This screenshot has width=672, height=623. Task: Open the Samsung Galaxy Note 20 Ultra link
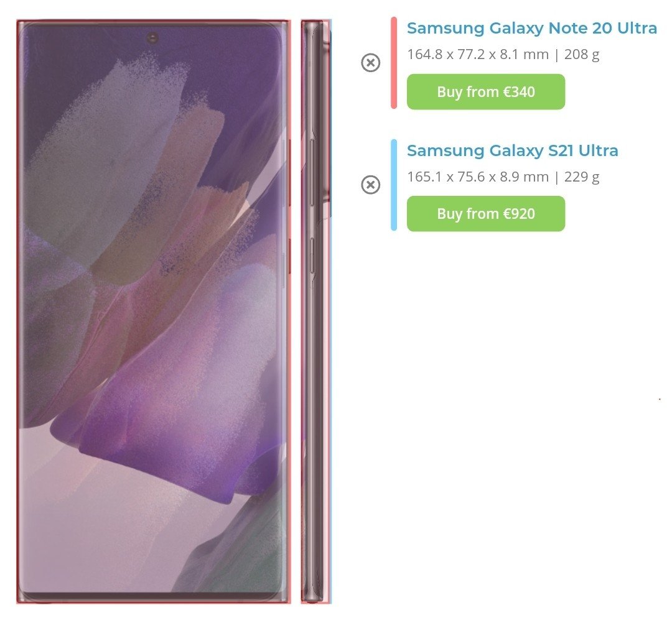coord(531,28)
